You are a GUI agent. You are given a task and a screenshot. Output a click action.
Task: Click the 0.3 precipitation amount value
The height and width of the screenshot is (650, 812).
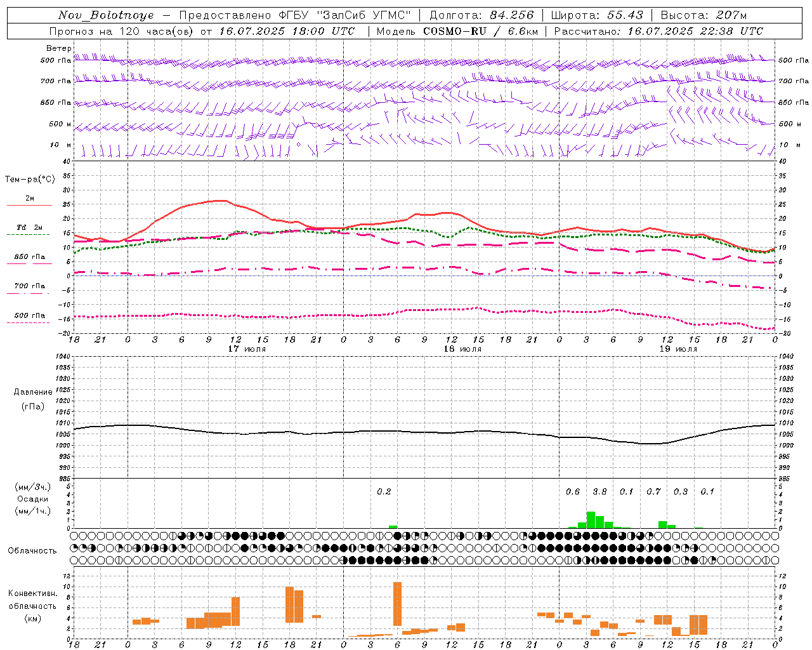pos(681,492)
